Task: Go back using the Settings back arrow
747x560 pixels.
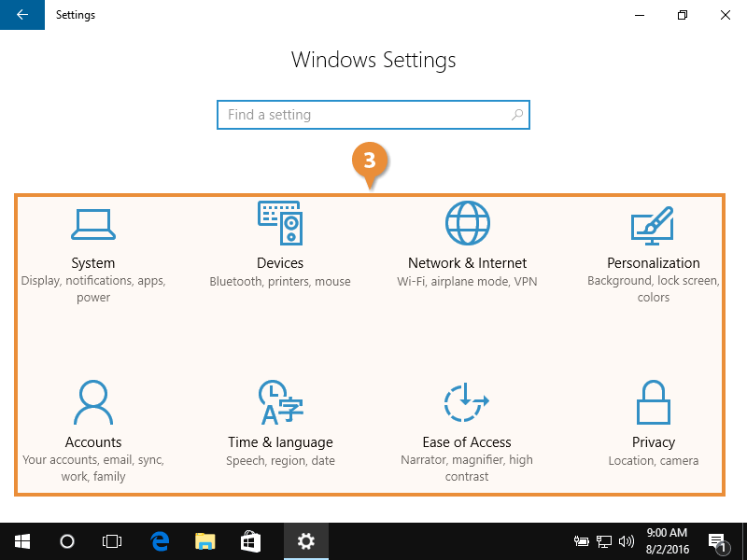Action: coord(22,15)
